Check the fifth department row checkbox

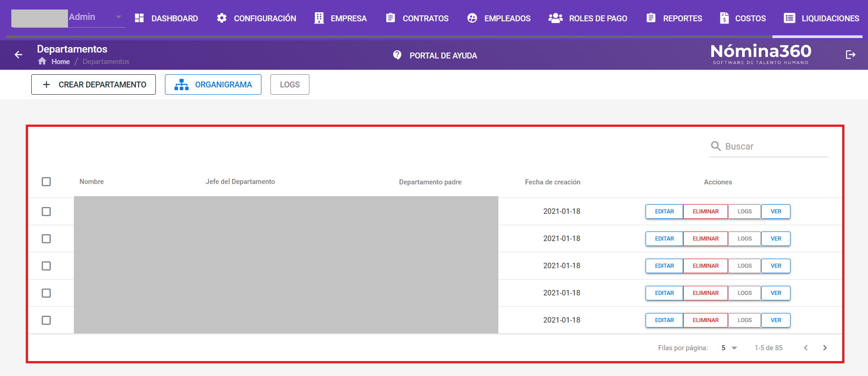(46, 320)
